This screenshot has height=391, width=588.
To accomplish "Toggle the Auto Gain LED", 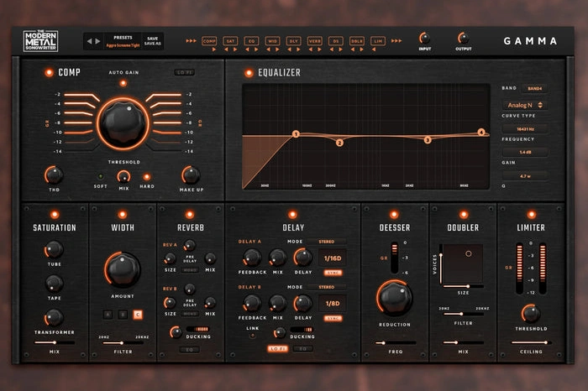I will [x=123, y=83].
